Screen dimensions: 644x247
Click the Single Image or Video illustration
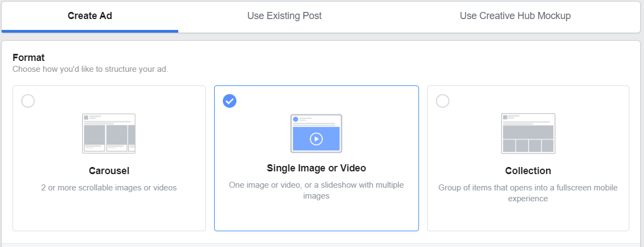point(316,134)
